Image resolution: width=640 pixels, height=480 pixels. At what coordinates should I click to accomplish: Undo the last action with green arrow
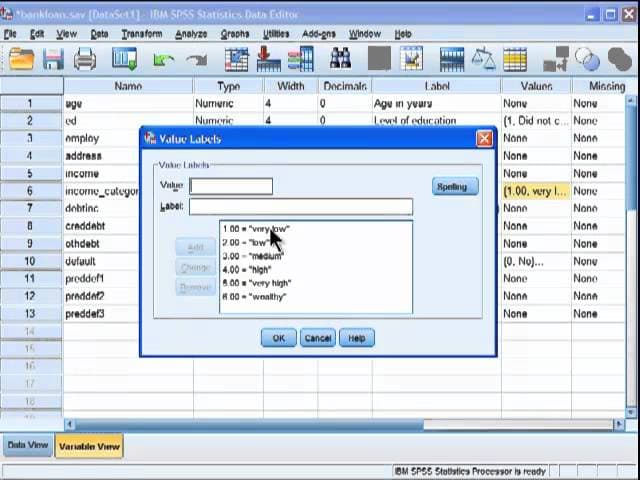(163, 60)
